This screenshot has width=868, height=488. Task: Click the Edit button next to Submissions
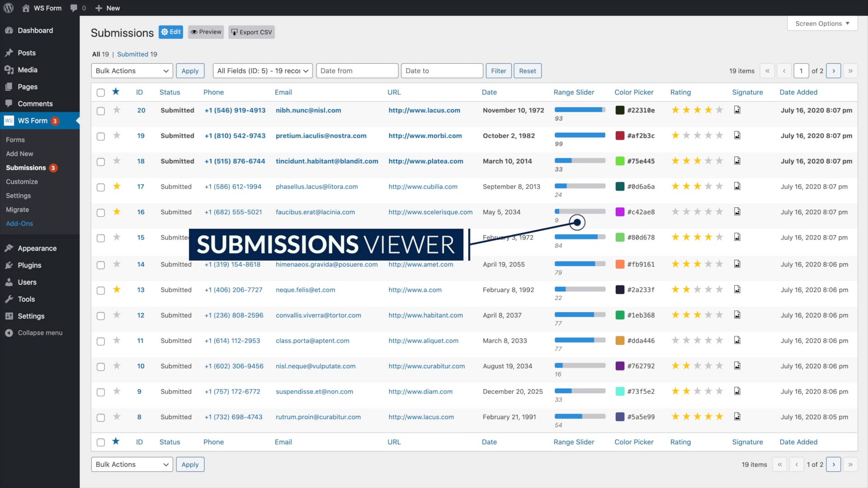coord(171,32)
